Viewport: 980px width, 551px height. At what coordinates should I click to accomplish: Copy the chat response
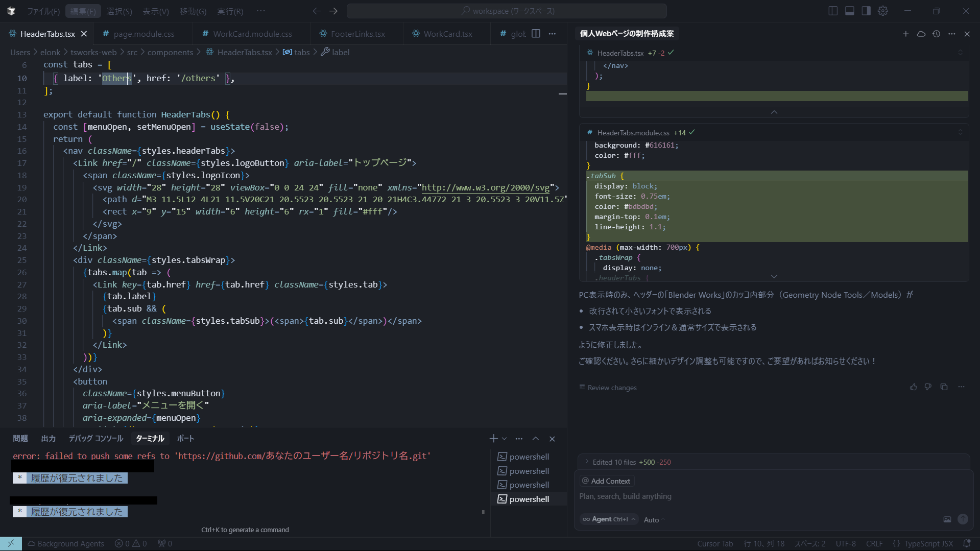(x=944, y=387)
